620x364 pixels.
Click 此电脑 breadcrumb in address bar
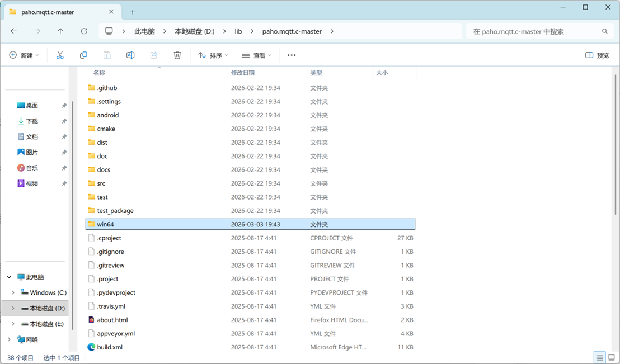[x=144, y=31]
